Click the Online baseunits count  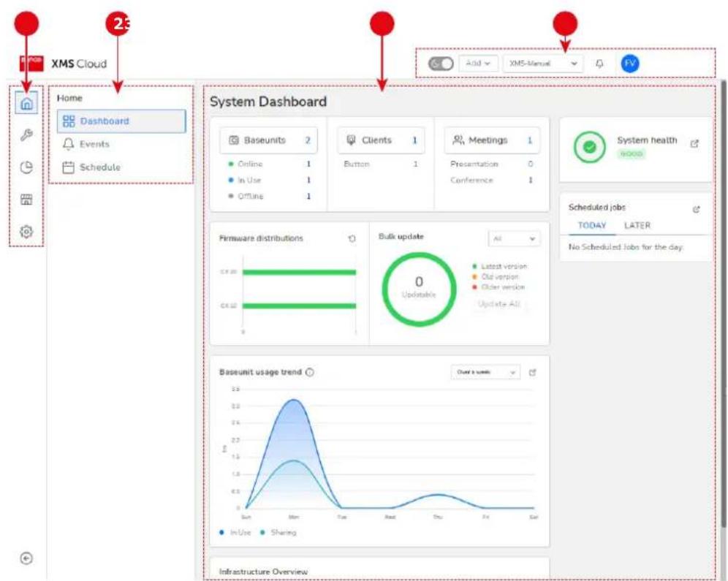tap(308, 164)
